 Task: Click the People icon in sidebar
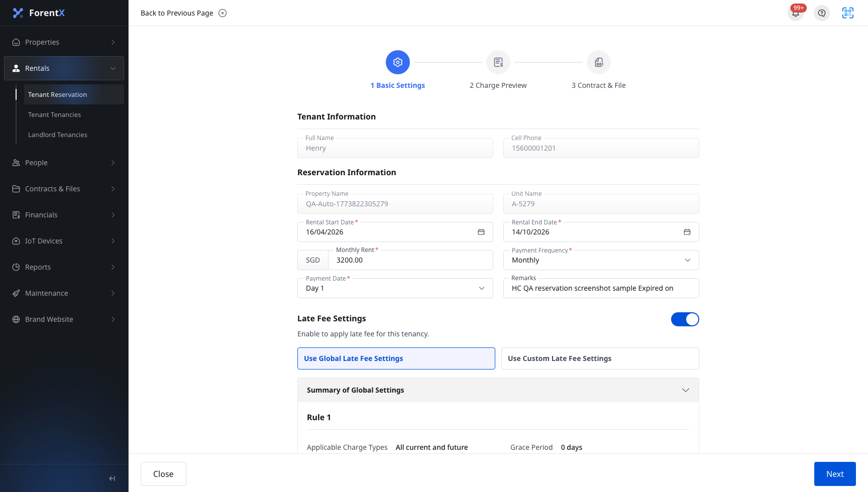[16, 163]
